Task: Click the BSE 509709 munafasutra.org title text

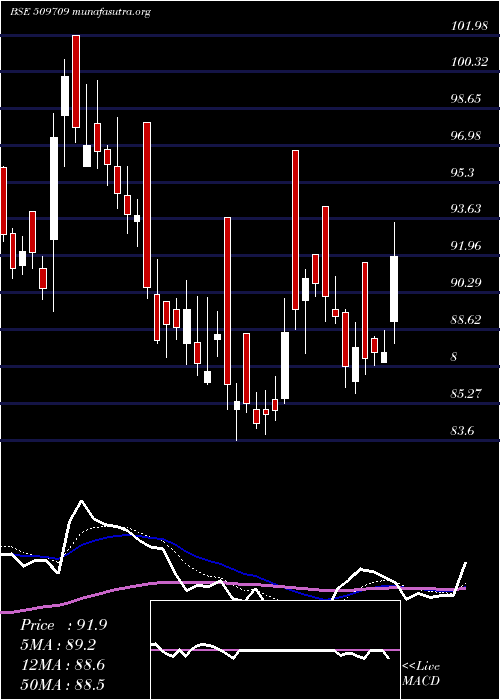Action: (x=80, y=12)
